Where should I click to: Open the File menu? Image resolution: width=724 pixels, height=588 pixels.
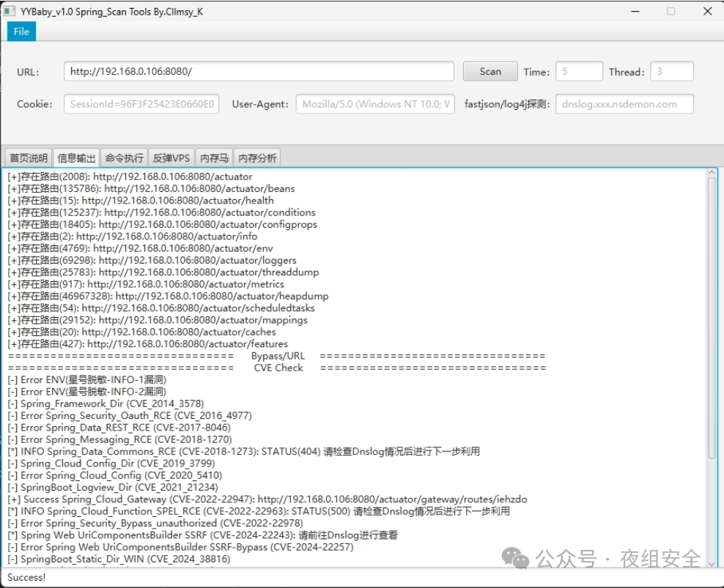[21, 31]
